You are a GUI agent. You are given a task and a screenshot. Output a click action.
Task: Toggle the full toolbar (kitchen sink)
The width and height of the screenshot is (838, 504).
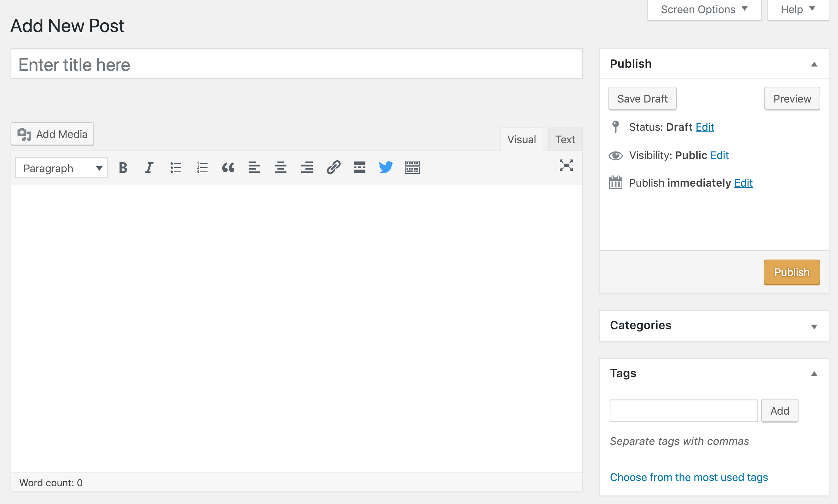pyautogui.click(x=412, y=168)
